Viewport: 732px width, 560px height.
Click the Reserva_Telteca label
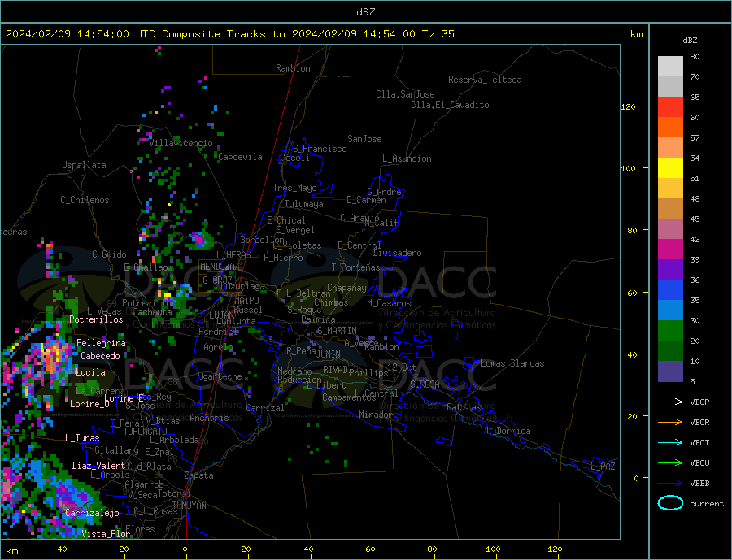pyautogui.click(x=485, y=80)
